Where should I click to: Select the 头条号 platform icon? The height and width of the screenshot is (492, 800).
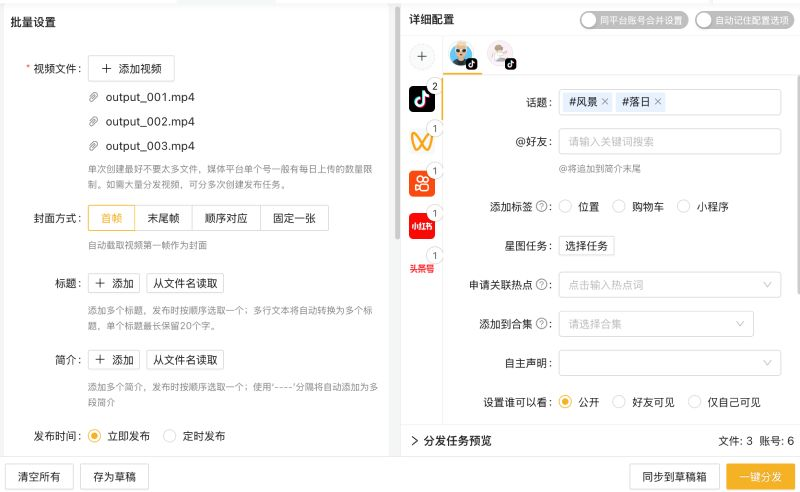pos(421,268)
